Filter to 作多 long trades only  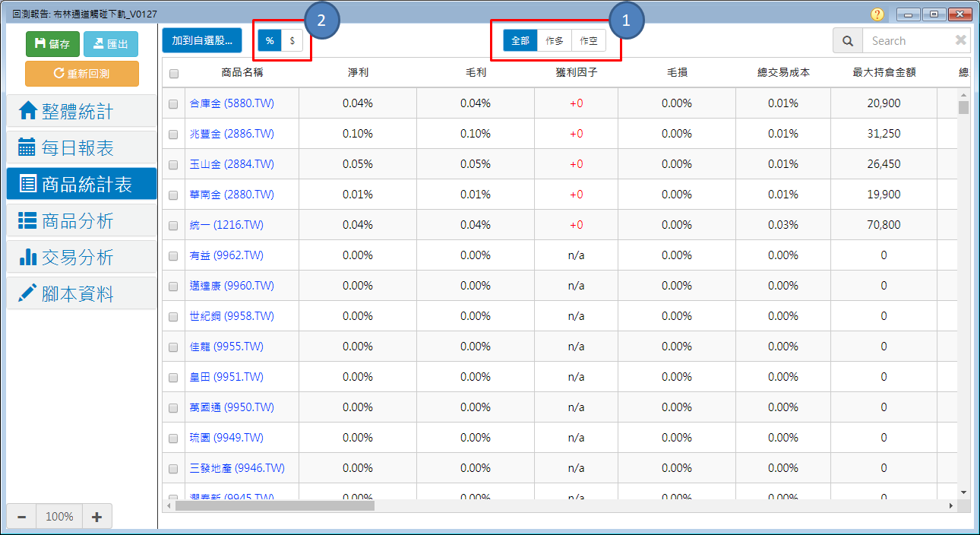[x=555, y=41]
